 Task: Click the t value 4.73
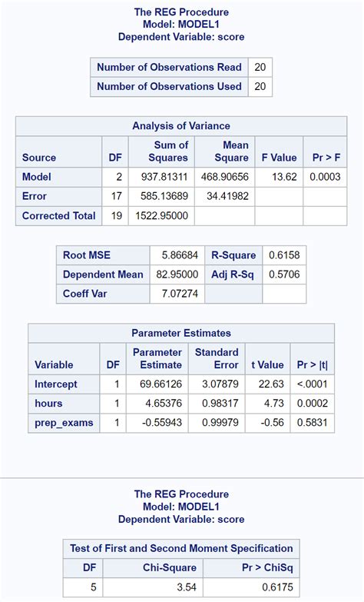(274, 403)
